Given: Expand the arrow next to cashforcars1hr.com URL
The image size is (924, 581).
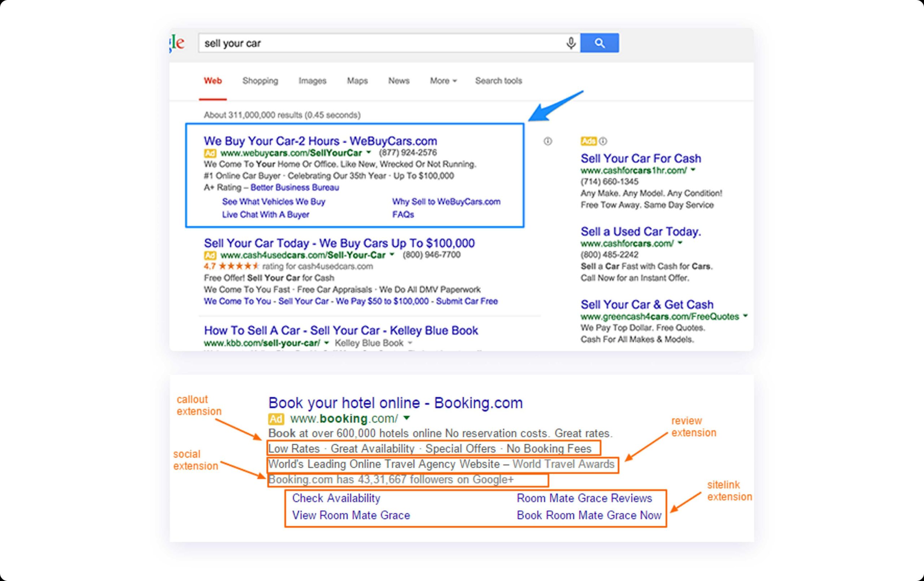Looking at the screenshot, I should [x=693, y=170].
